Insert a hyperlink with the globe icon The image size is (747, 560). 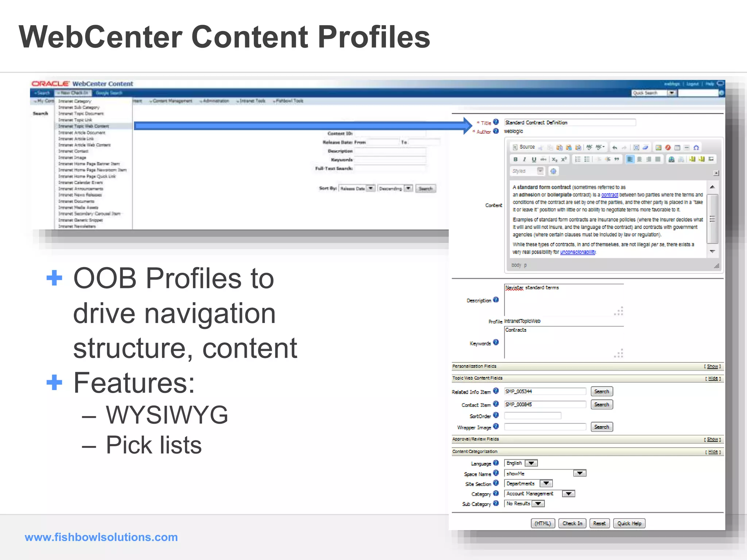point(671,159)
